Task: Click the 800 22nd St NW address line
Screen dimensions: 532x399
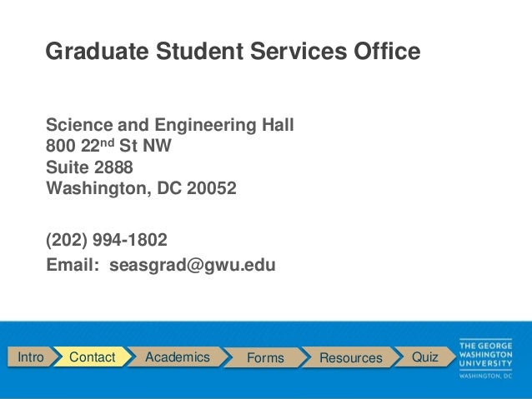Action: (108, 146)
